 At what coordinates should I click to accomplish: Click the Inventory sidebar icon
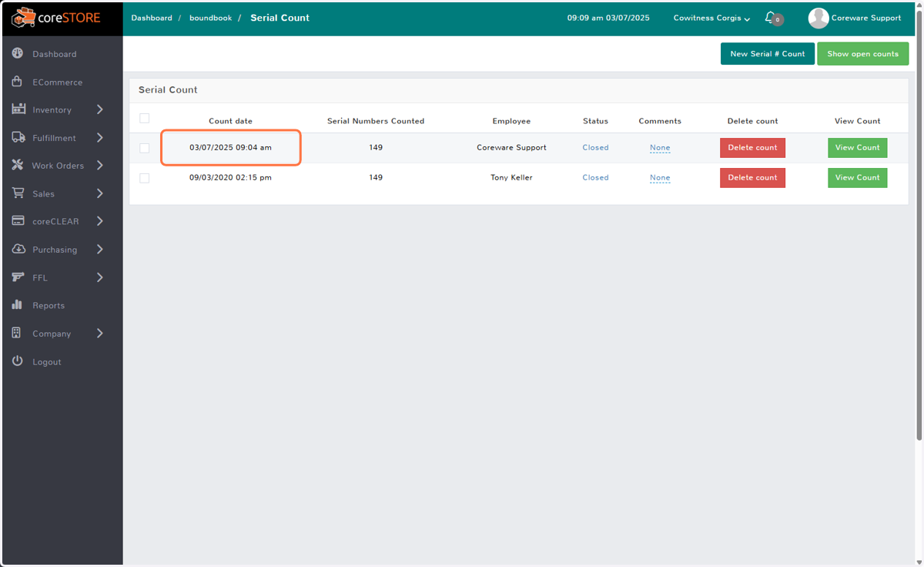18,109
